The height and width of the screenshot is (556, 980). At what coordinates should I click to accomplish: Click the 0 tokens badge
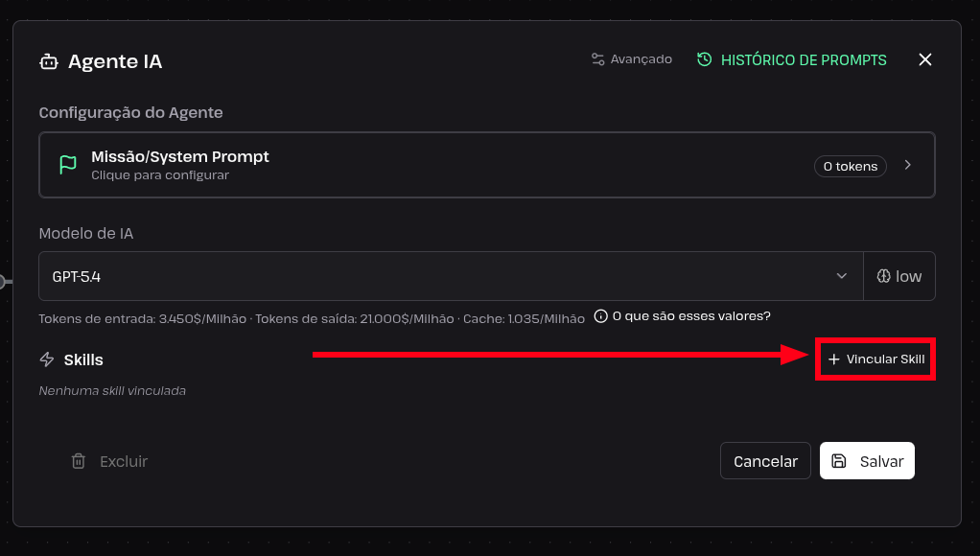click(850, 166)
